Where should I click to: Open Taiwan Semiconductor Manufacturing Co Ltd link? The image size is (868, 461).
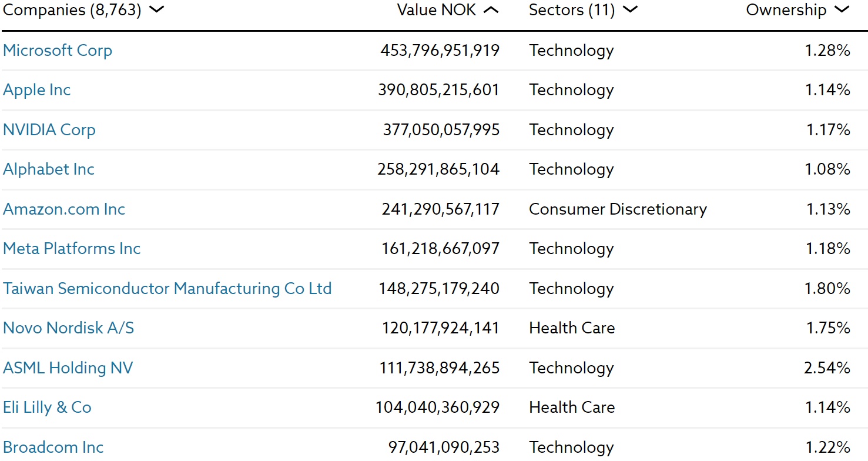(167, 289)
